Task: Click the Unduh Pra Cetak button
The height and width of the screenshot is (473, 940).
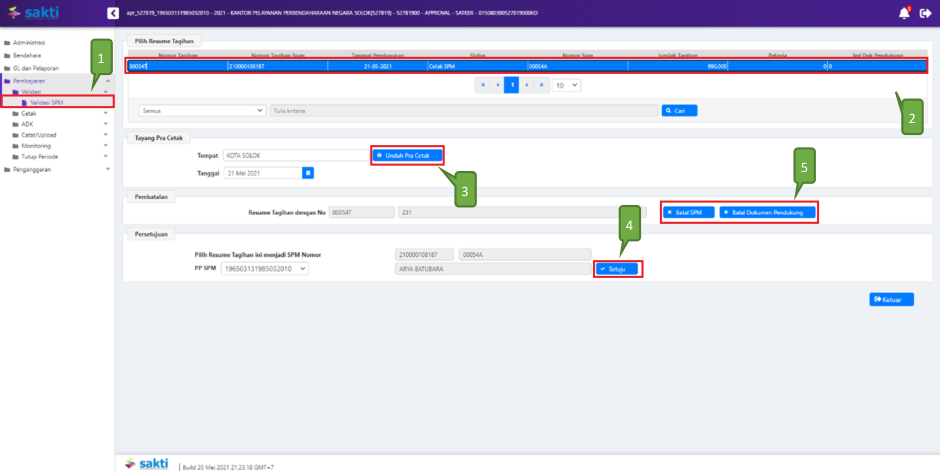Action: [407, 155]
